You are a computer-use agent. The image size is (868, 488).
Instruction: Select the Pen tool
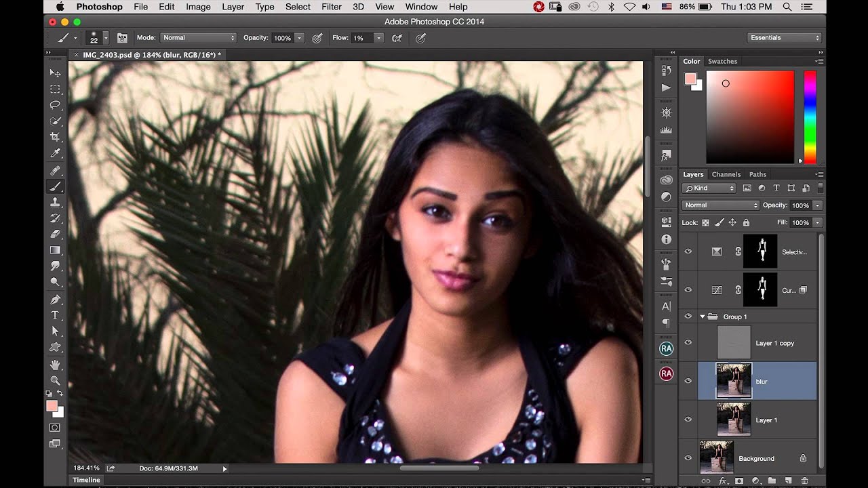pos(55,299)
